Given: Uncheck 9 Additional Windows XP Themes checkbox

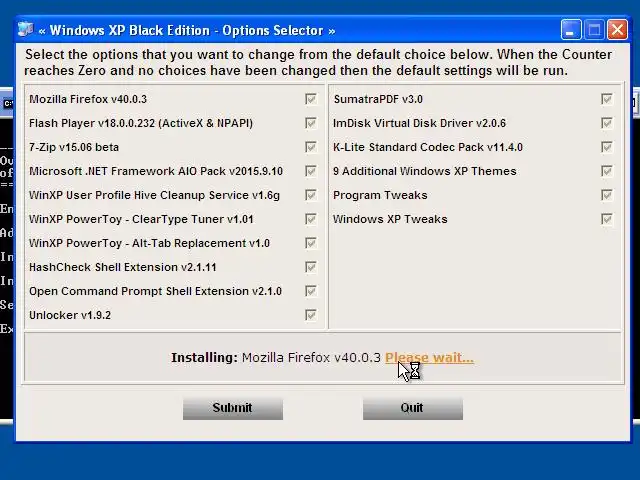Looking at the screenshot, I should tap(607, 171).
